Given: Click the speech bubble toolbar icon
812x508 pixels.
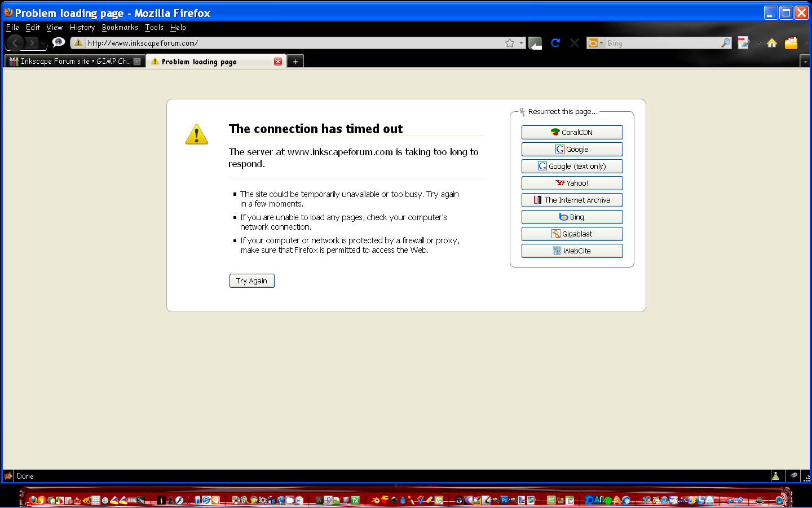Looking at the screenshot, I should coord(59,42).
